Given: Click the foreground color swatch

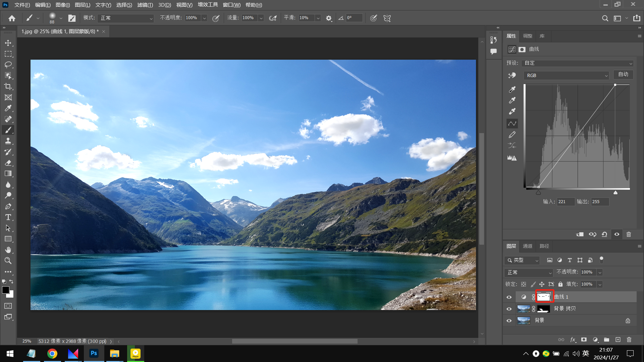Looking at the screenshot, I should point(6,290).
